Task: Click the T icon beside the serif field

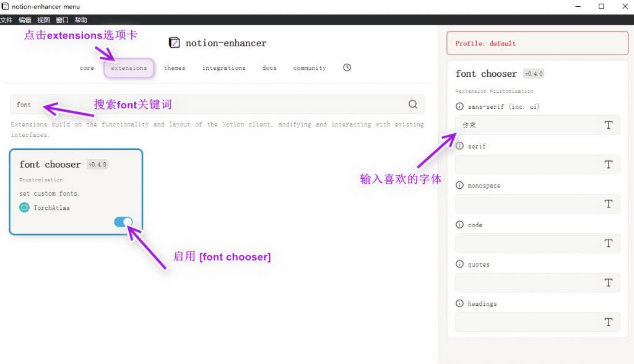Action: (608, 164)
